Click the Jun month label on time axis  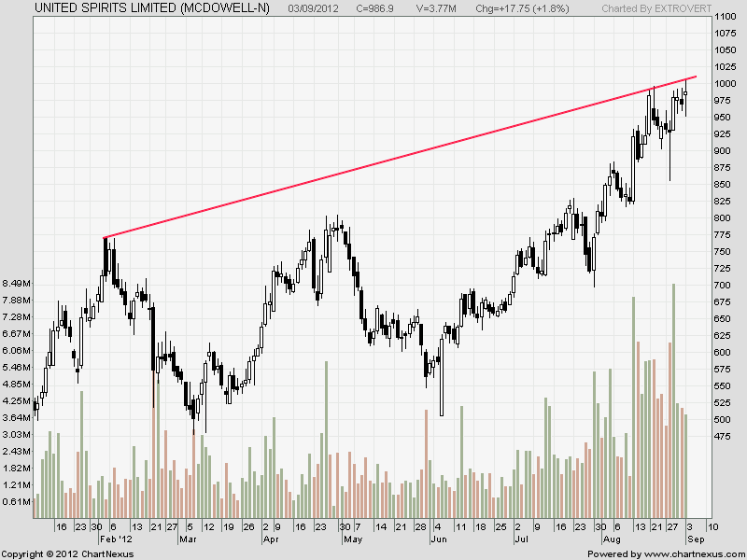(438, 539)
